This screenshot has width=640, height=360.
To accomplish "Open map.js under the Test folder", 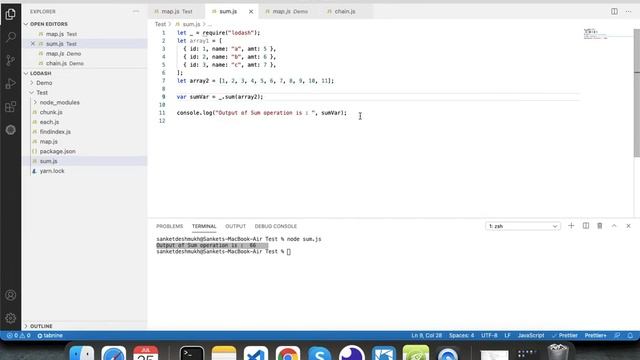I will pyautogui.click(x=49, y=142).
